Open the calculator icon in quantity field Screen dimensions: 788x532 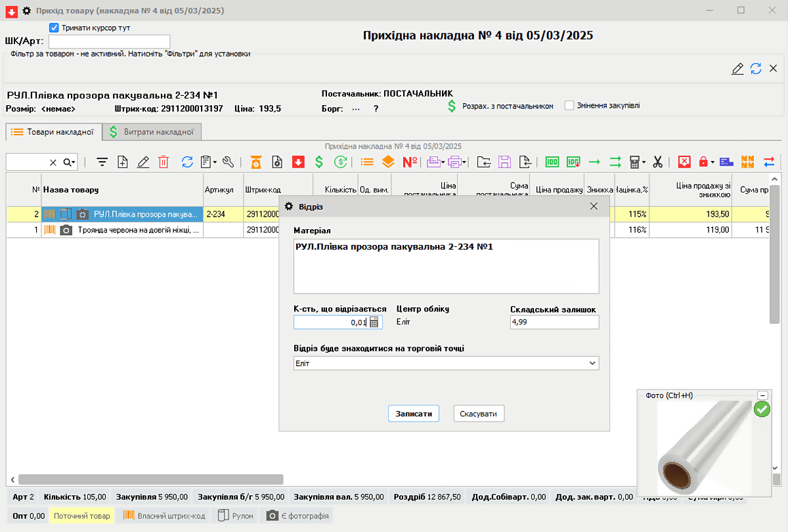coord(374,322)
